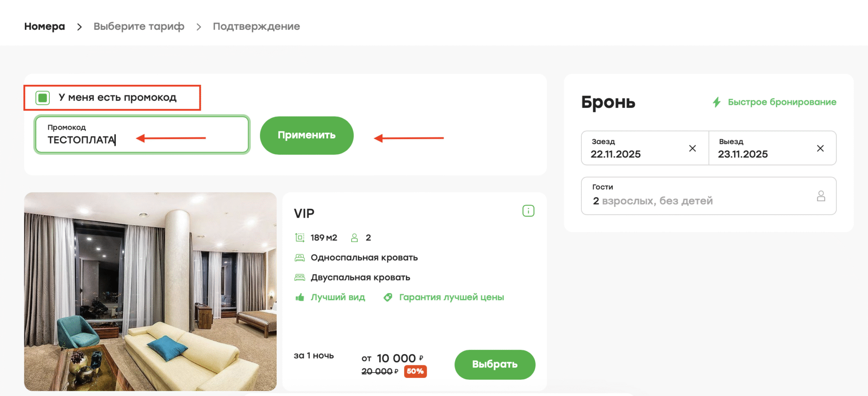The width and height of the screenshot is (868, 396).
Task: Open the VIP room info icon
Action: 528,211
